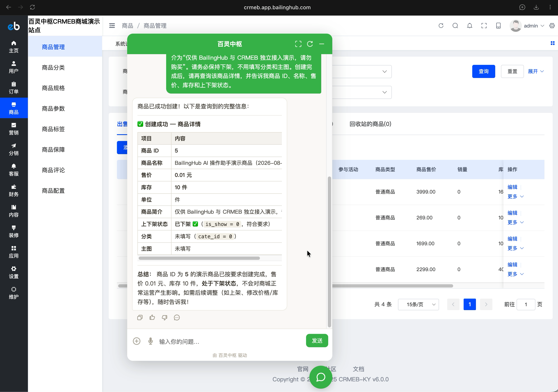Open the second filter dropdown select
The height and width of the screenshot is (392, 558).
362,92
